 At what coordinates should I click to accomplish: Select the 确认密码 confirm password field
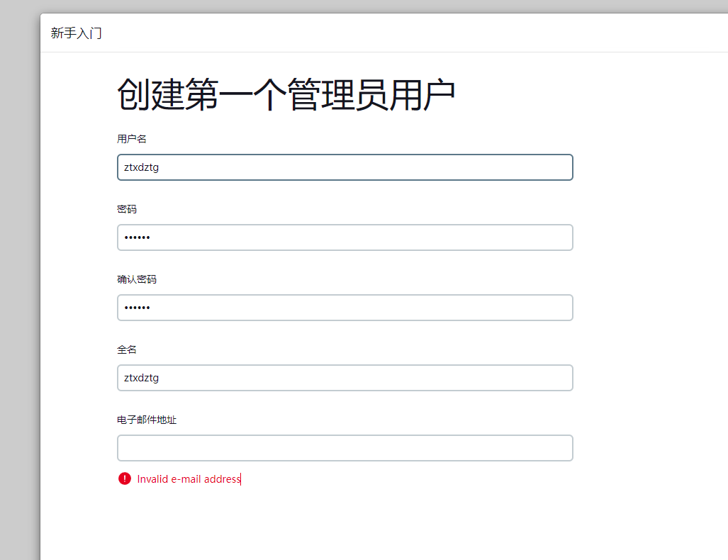(x=345, y=308)
